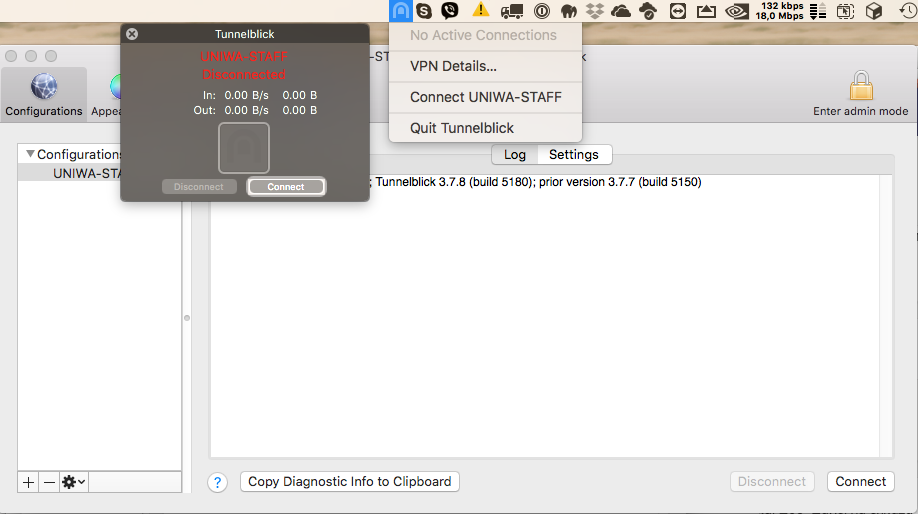The height and width of the screenshot is (514, 918).
Task: Open the Appearance toolbar pane
Action: pyautogui.click(x=106, y=94)
